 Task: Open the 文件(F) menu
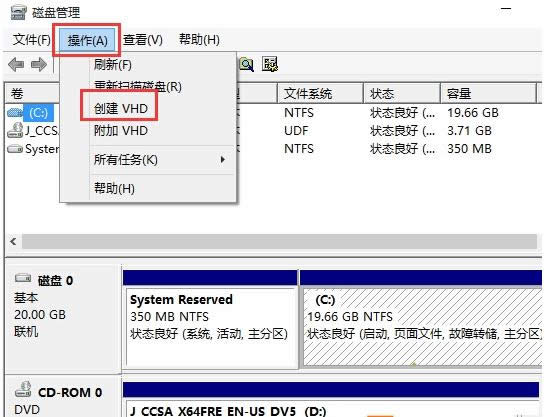point(32,40)
